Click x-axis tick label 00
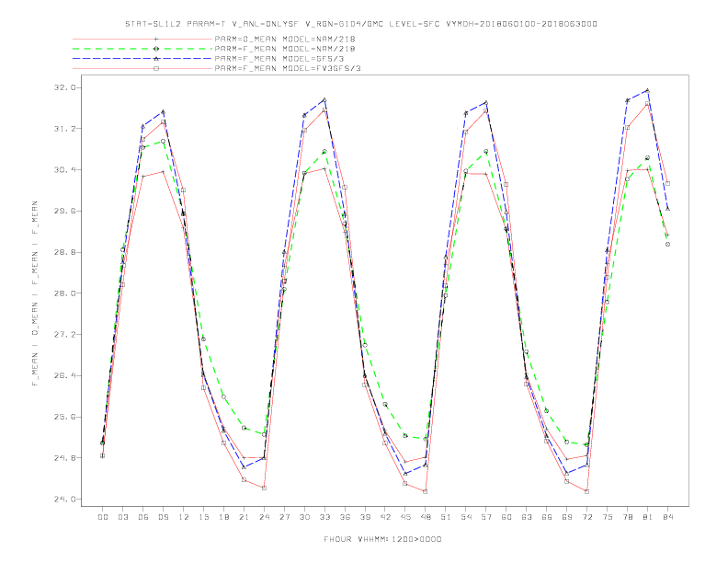Image resolution: width=728 pixels, height=563 pixels. pyautogui.click(x=103, y=517)
